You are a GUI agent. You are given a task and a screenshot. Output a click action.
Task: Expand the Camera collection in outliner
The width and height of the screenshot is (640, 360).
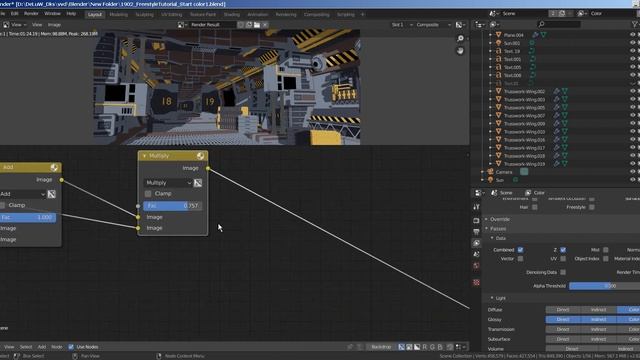[x=482, y=172]
